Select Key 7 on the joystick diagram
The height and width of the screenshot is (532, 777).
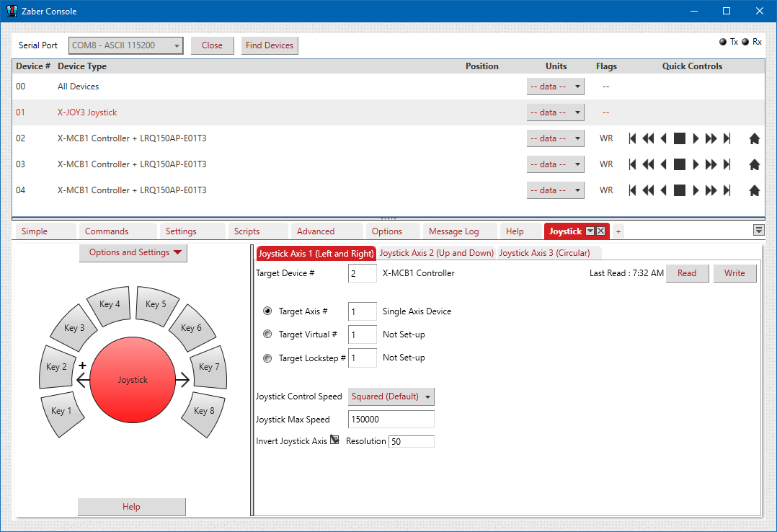(208, 367)
